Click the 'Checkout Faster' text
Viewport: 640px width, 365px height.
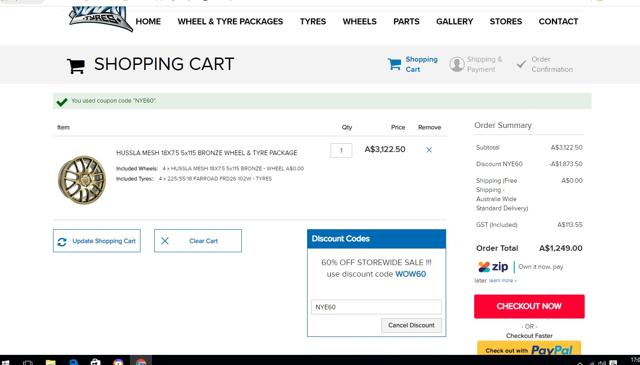(529, 336)
